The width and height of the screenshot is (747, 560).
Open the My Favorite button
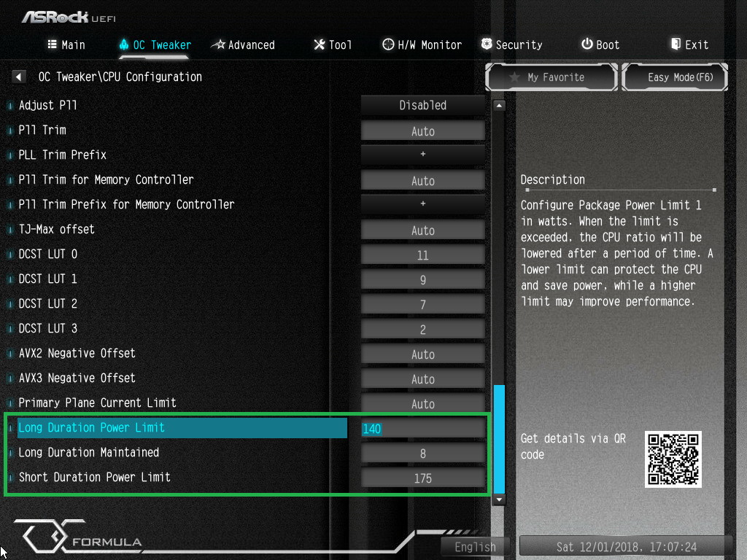point(551,77)
